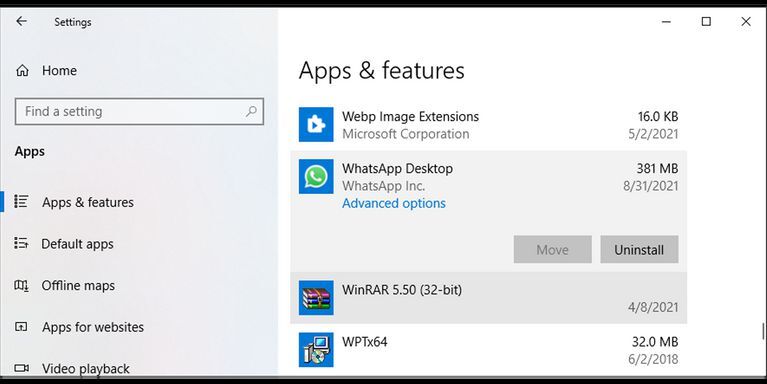Click the 8/31/2021 install date
The width and height of the screenshot is (767, 384).
[651, 186]
